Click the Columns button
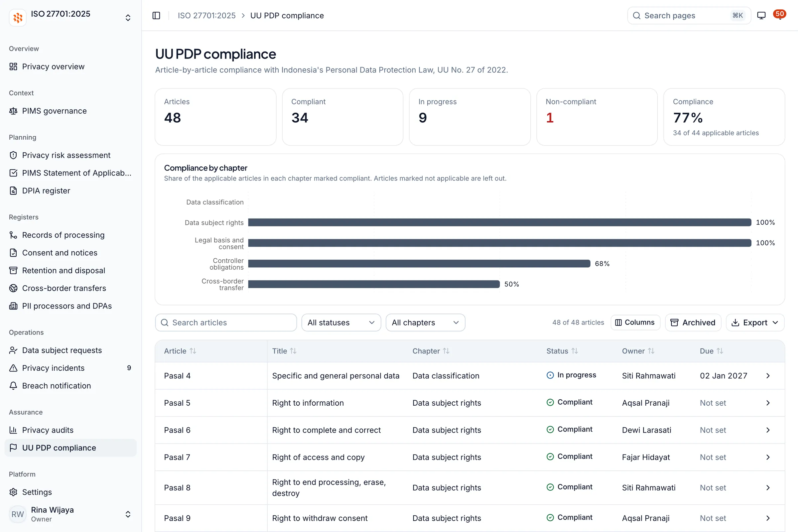798x532 pixels. pos(635,322)
